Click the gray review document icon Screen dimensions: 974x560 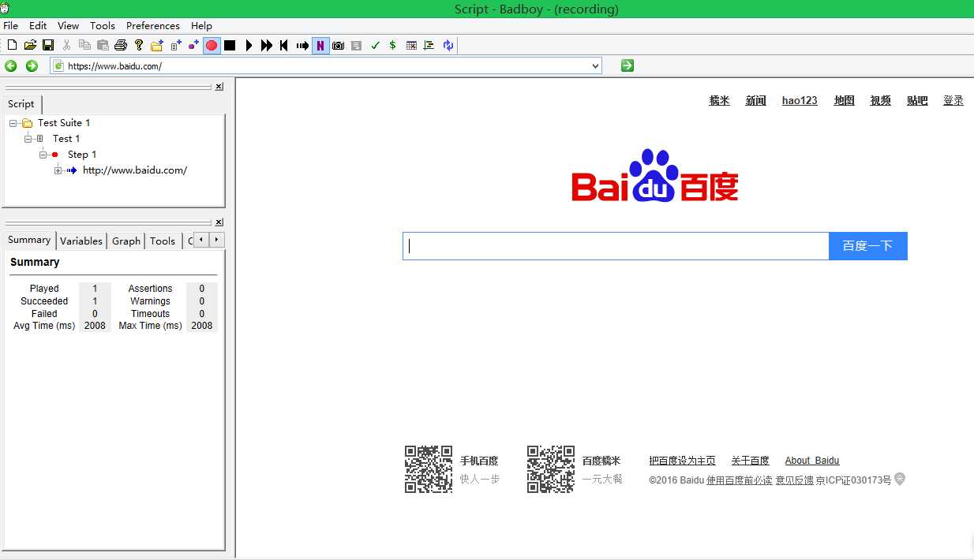click(x=357, y=46)
